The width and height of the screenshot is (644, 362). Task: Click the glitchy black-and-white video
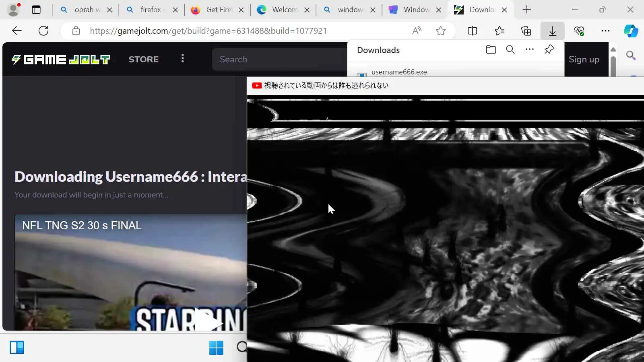click(445, 228)
